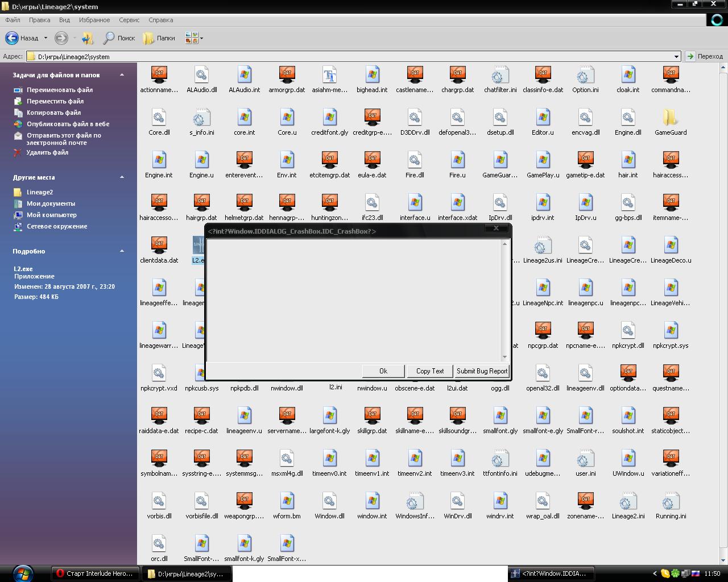Open Мой компьютер link
The height and width of the screenshot is (582, 728).
tap(52, 215)
